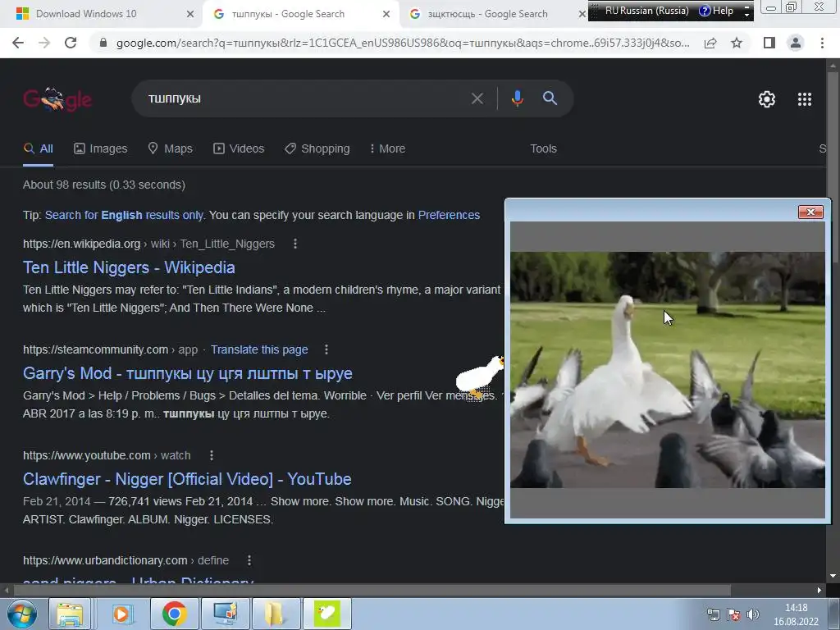Open Chrome side panel icon
This screenshot has height=630, width=840.
point(769,43)
